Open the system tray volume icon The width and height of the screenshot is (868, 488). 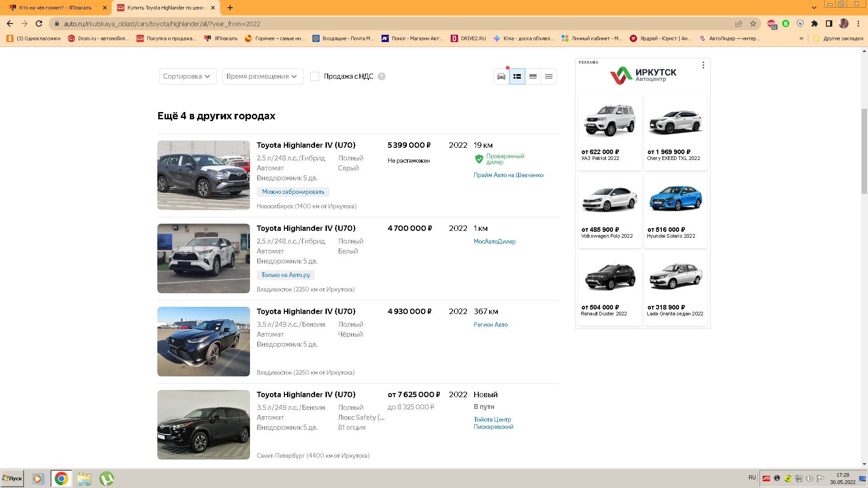coord(810,479)
